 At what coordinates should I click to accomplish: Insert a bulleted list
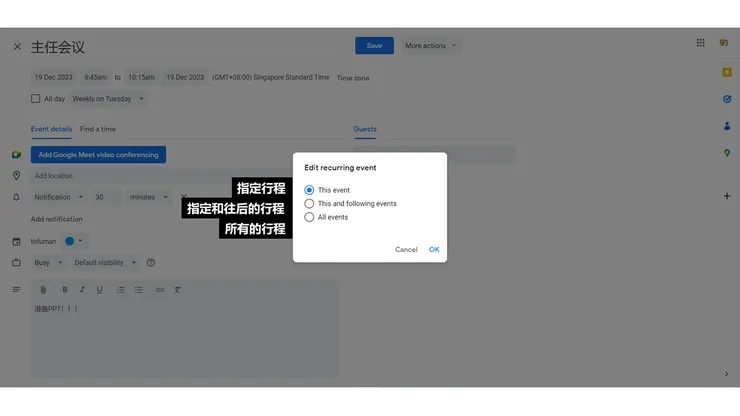138,290
